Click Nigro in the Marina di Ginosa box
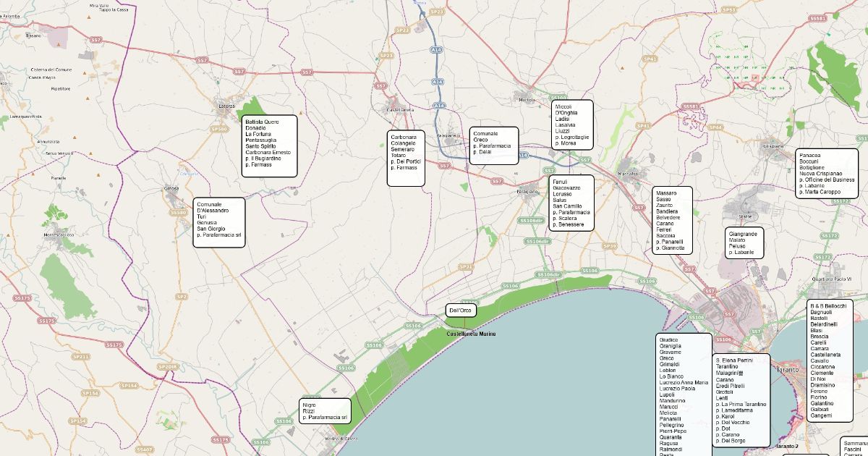The width and height of the screenshot is (868, 456). [x=309, y=405]
